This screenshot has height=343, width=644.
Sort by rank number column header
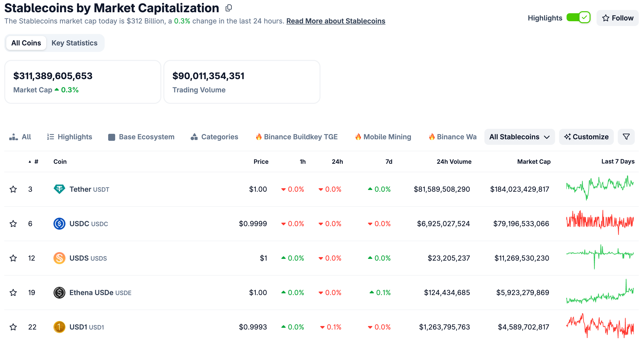pos(36,162)
